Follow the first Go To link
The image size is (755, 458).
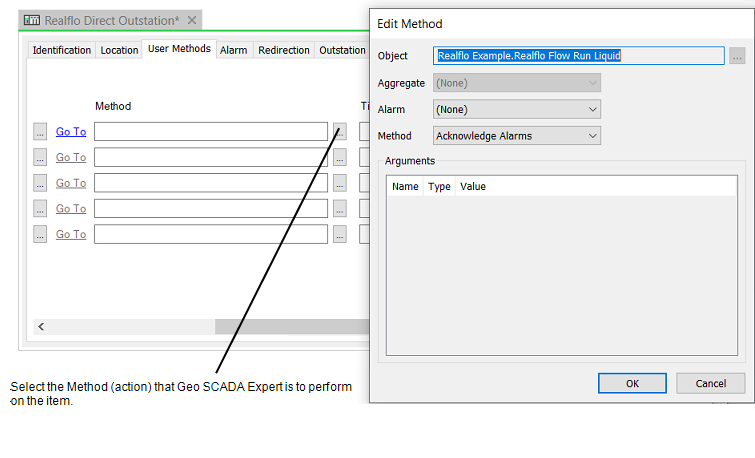71,131
